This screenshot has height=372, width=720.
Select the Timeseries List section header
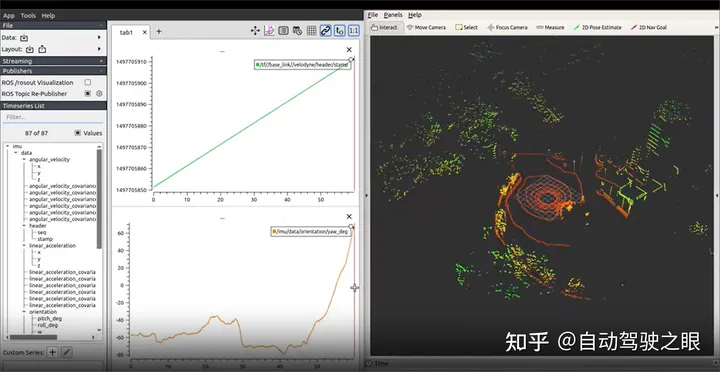pos(53,106)
